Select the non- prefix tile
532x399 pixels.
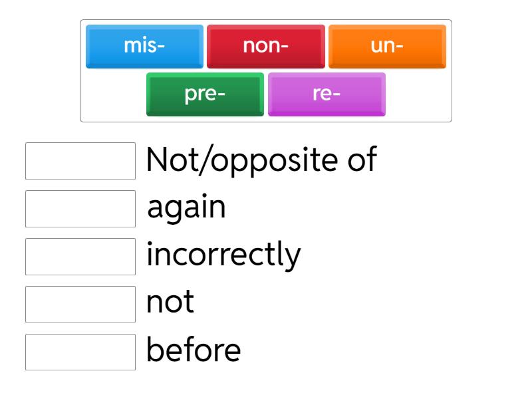click(265, 45)
